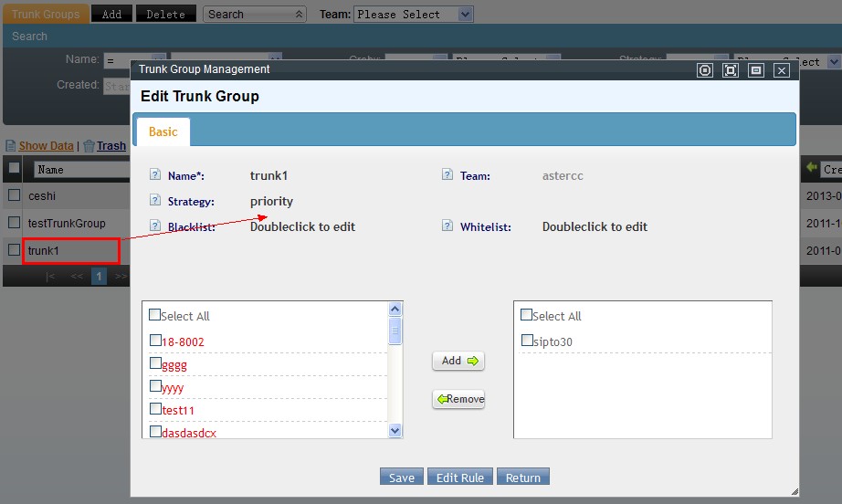Click the Trash bin icon
842x504 pixels.
89,145
